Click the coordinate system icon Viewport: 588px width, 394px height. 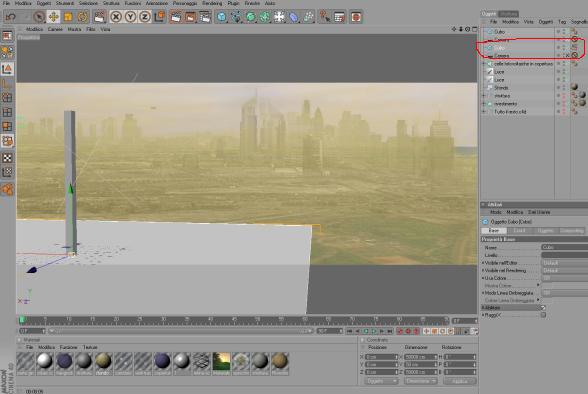pos(160,17)
